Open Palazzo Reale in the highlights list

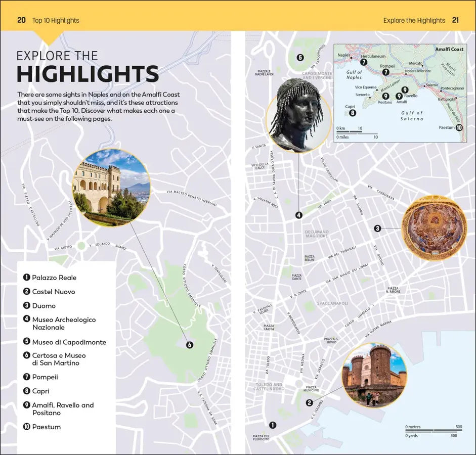54,278
